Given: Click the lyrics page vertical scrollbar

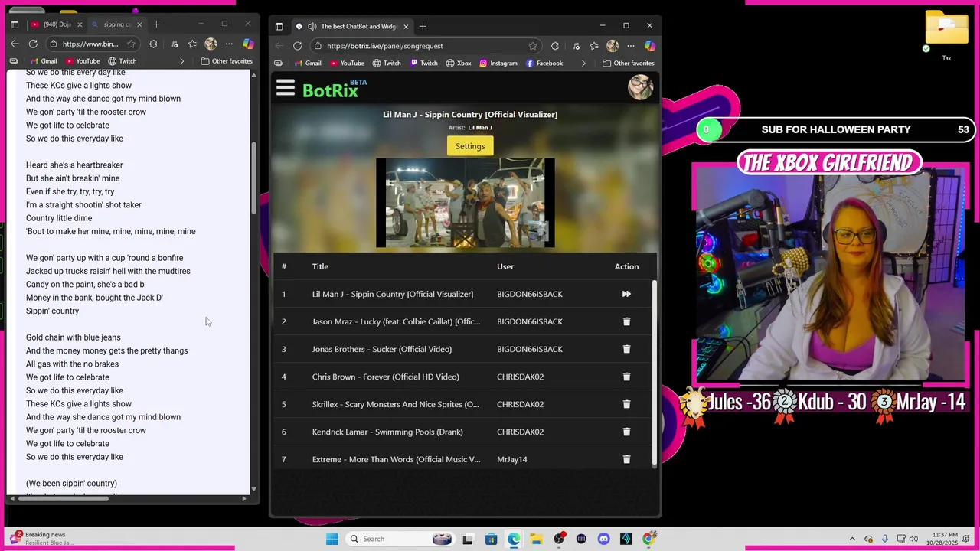Looking at the screenshot, I should point(253,178).
